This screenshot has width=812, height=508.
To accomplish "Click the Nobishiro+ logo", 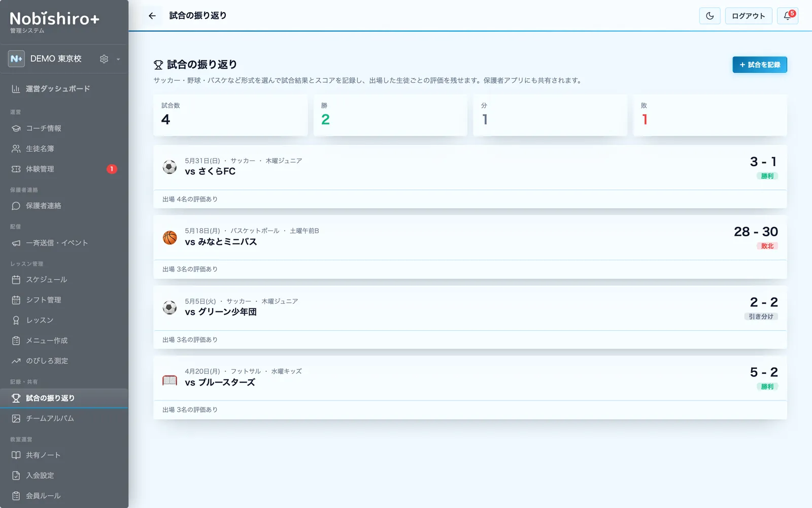I will click(x=54, y=19).
